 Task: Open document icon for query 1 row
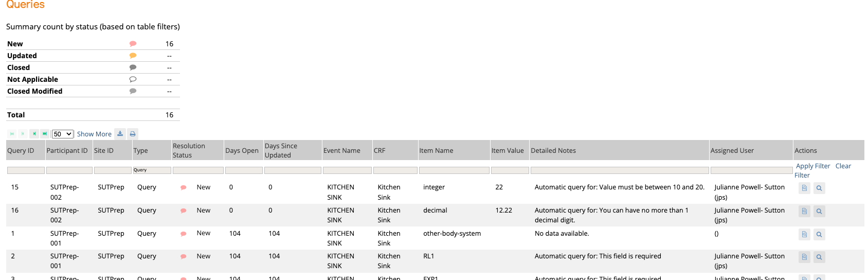pos(804,234)
